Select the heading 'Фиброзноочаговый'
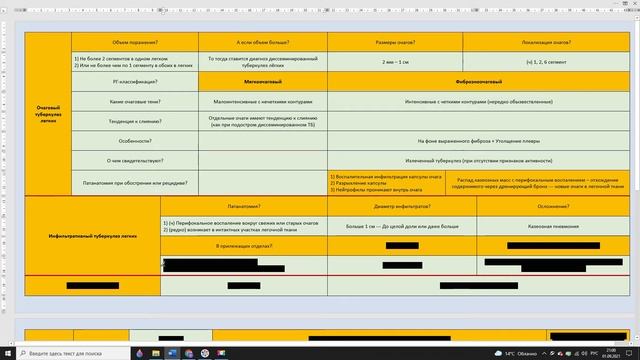Viewport: 640px width, 360px height. [478, 82]
